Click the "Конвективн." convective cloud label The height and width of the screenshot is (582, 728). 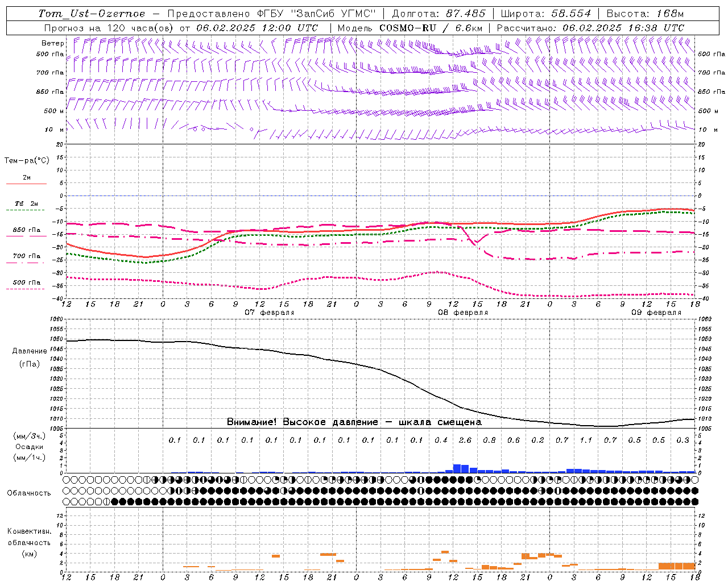[x=29, y=531]
